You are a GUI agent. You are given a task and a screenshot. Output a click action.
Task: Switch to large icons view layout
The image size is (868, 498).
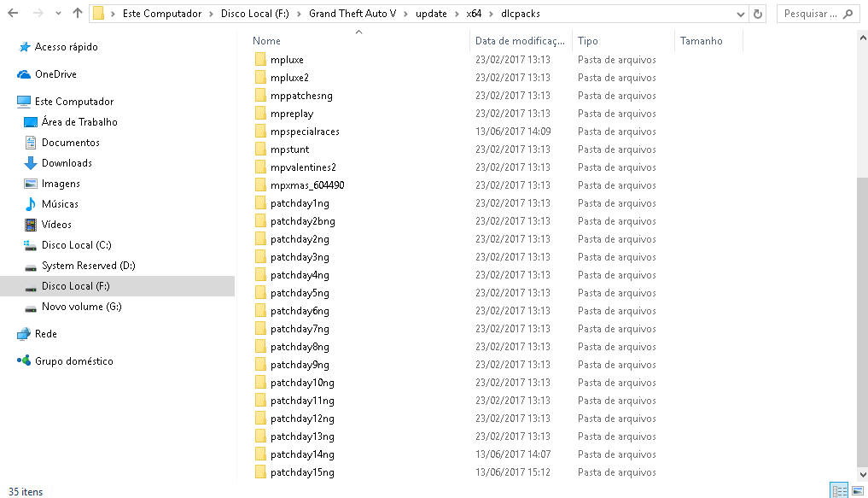[x=857, y=490]
